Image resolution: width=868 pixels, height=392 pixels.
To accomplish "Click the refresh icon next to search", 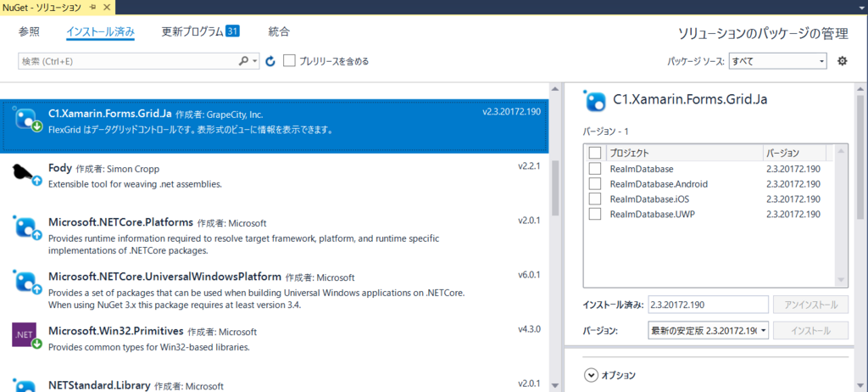I will (270, 61).
